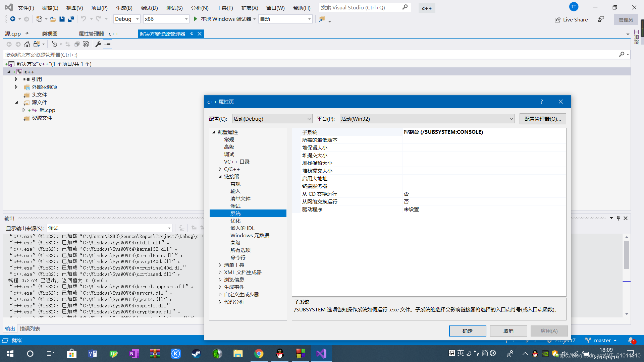
Task: Click the output panel scroll down arrow
Action: 627,314
